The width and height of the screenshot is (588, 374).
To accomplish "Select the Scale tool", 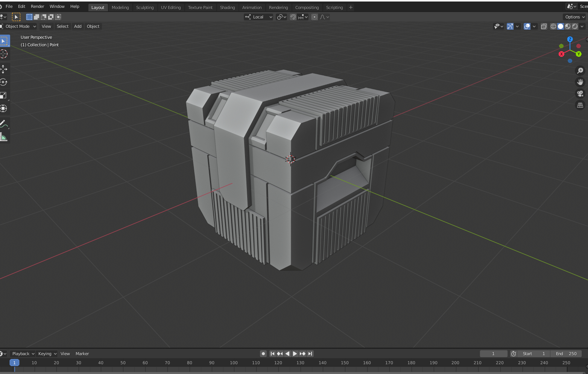I will coord(4,95).
